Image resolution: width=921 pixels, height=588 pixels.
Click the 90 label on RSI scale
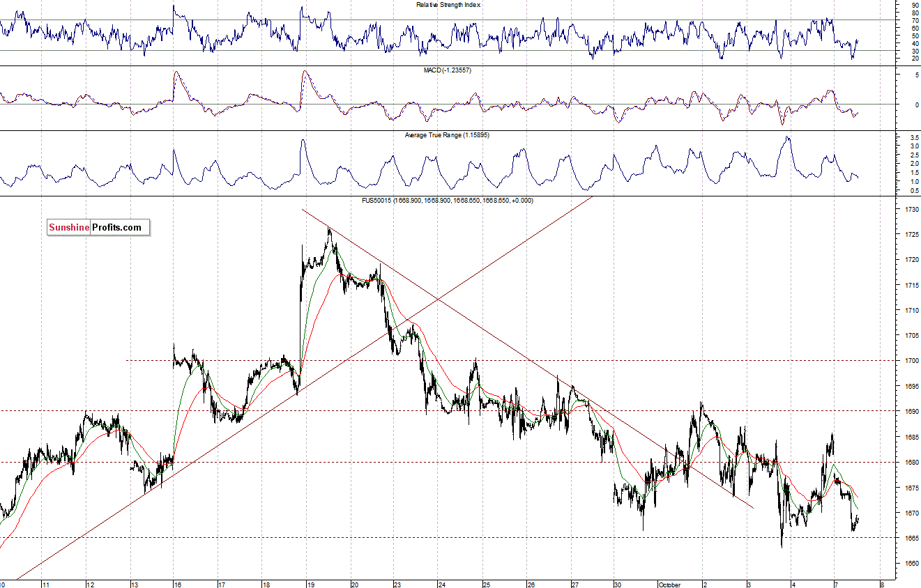(915, 6)
